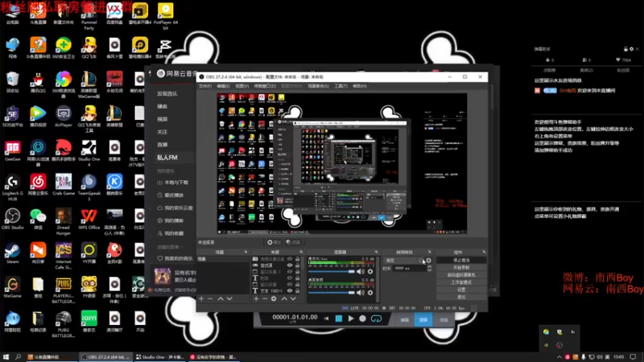
Task: Open OBS View menu
Action: coord(242,86)
